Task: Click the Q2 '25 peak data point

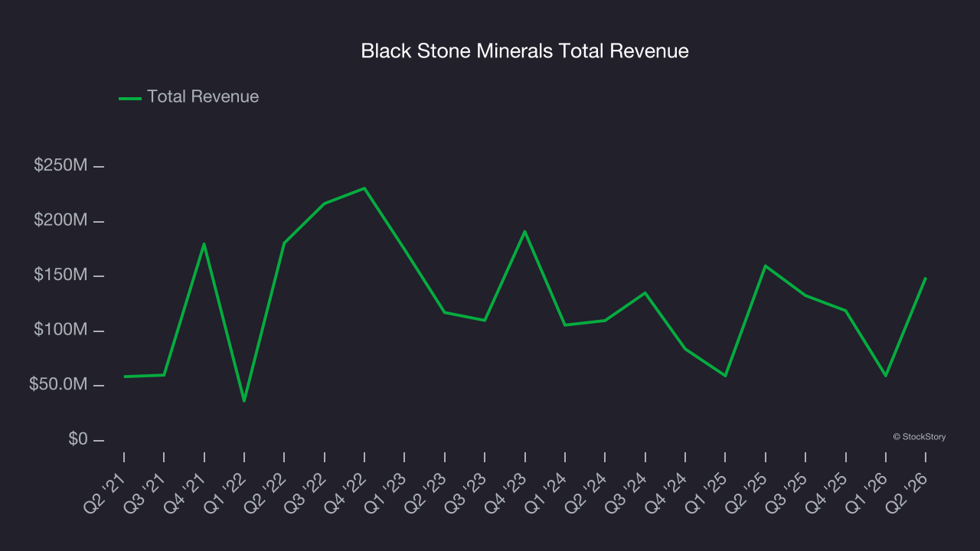Action: click(766, 266)
